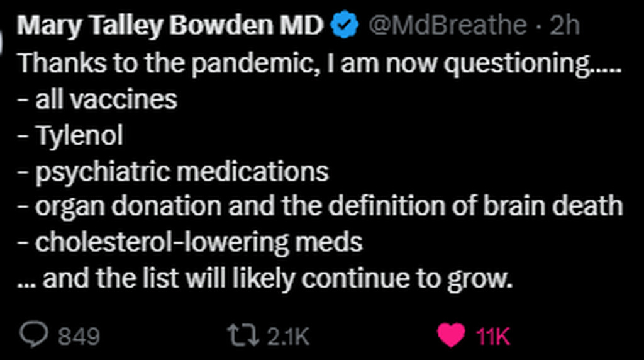Open Mary Talley Bowden MD's profile
Image resolution: width=644 pixels, height=360 pixels.
[170, 26]
